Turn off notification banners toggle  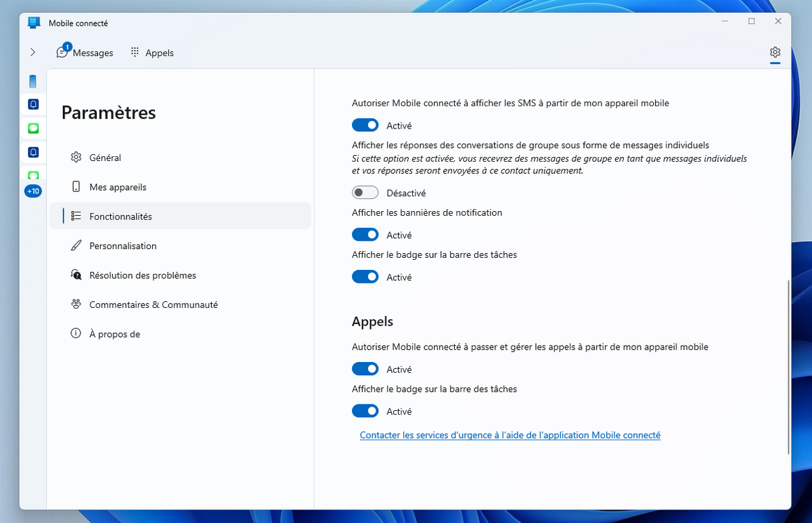365,235
